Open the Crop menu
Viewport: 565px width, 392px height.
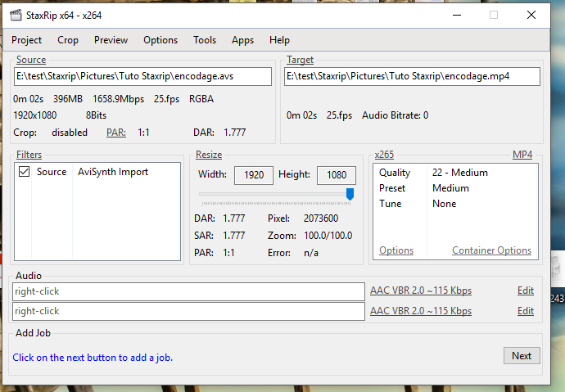click(68, 40)
